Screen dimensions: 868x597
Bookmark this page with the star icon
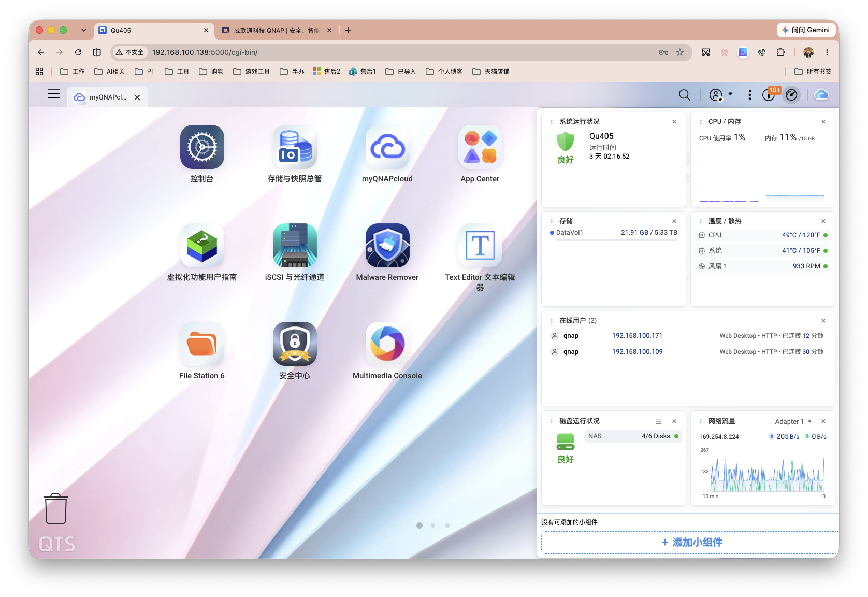click(680, 52)
